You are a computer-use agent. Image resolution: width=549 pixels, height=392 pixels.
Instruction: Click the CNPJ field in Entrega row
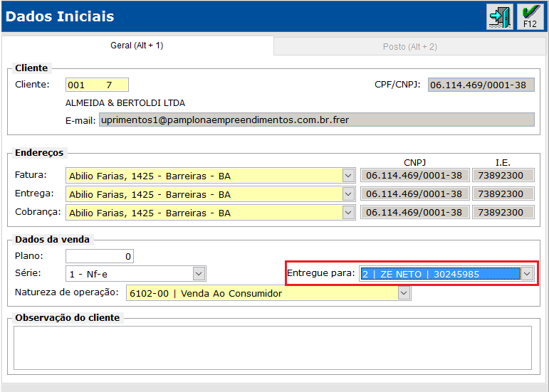[x=414, y=194]
